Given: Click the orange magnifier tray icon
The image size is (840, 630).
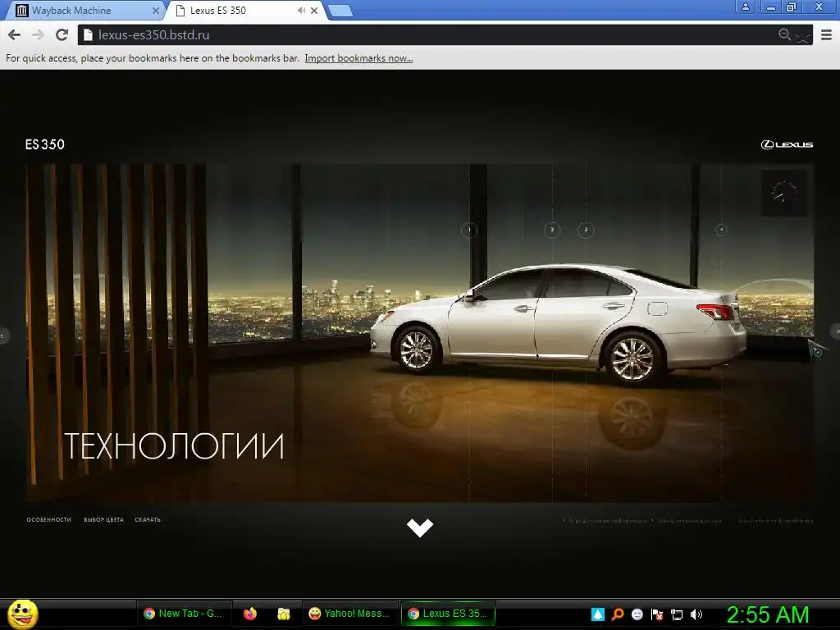Looking at the screenshot, I should coord(618,614).
